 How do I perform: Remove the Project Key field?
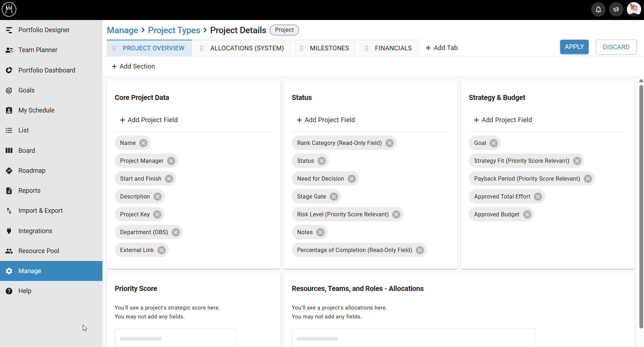pos(157,215)
